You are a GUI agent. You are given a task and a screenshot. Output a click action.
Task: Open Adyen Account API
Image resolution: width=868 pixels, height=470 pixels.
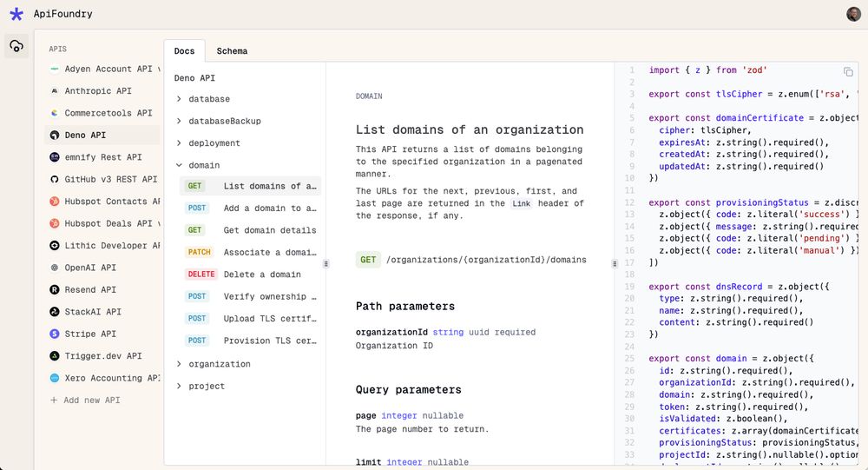click(x=102, y=70)
